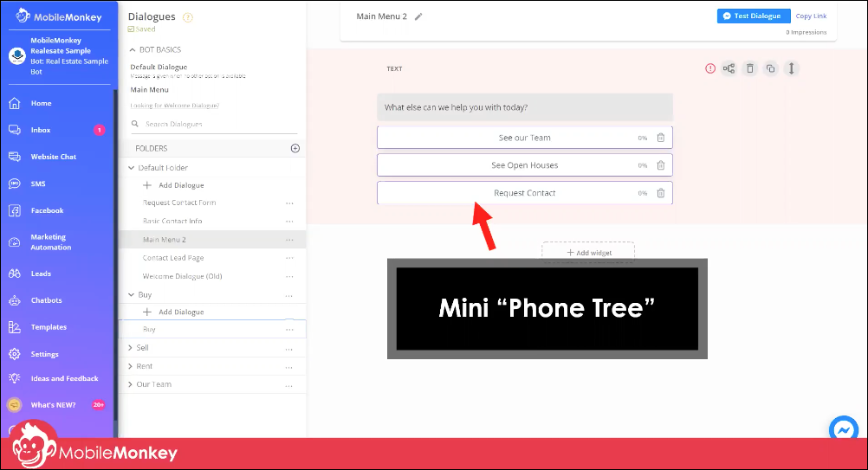Open Settings in the sidebar

click(44, 354)
